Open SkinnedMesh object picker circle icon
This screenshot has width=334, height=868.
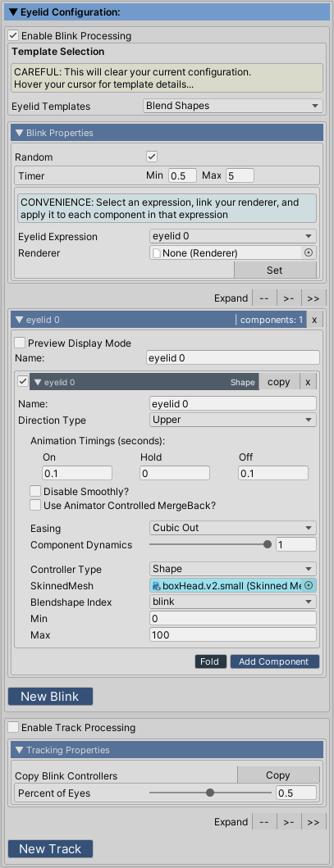pos(309,586)
